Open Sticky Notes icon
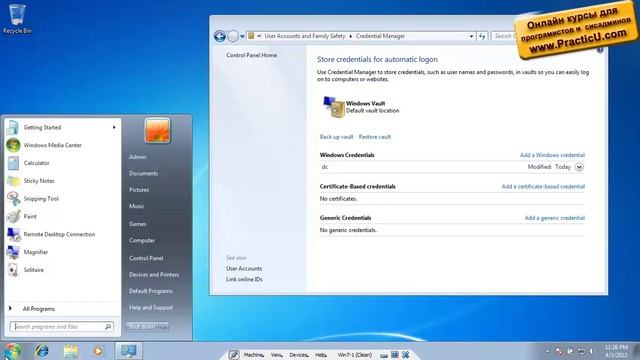The height and width of the screenshot is (360, 640). (x=13, y=181)
